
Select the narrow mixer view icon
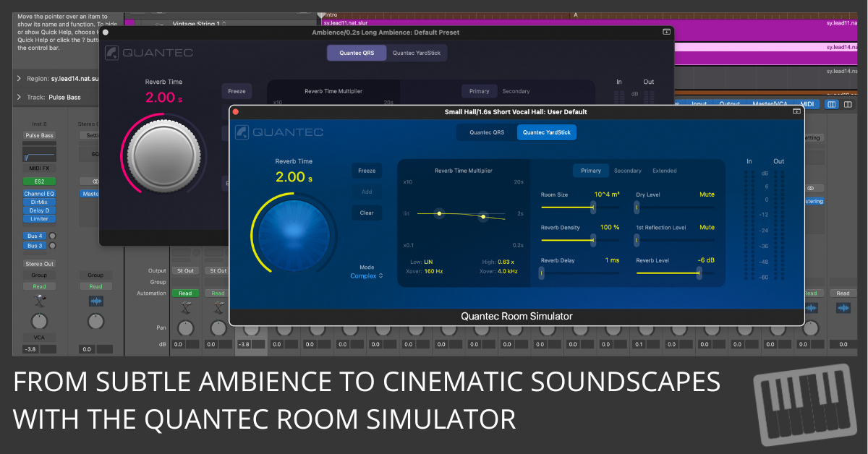tap(848, 105)
